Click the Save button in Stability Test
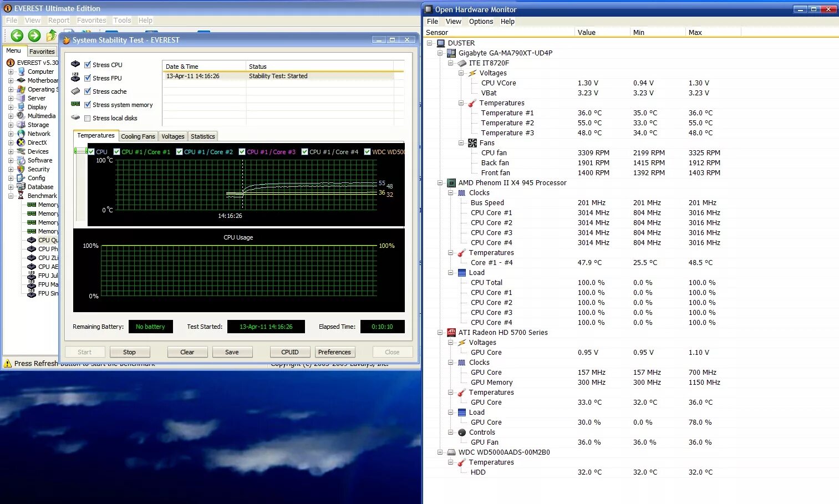The width and height of the screenshot is (839, 504). (232, 352)
